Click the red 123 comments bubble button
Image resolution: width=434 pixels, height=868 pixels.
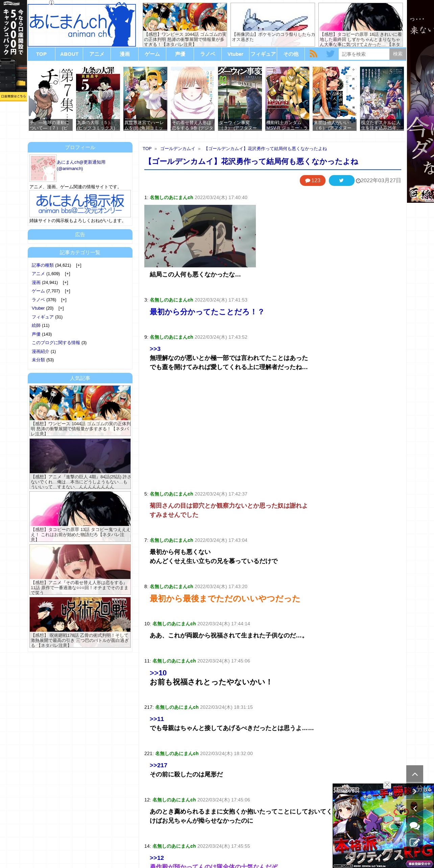pyautogui.click(x=312, y=180)
